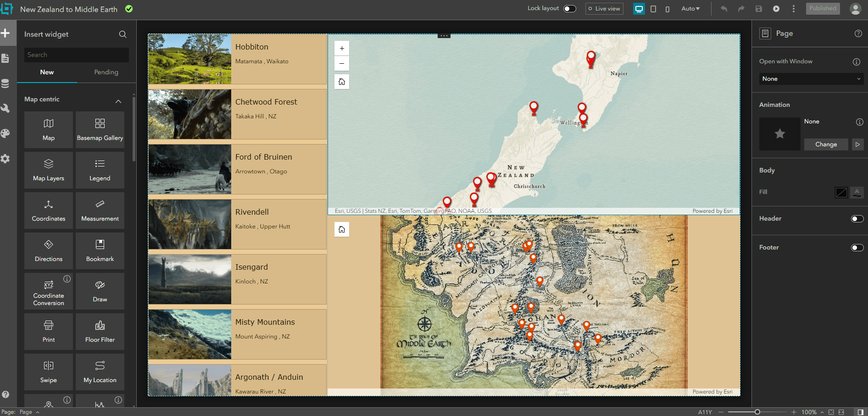
Task: Adjust the canvas zoom slider
Action: [757, 412]
